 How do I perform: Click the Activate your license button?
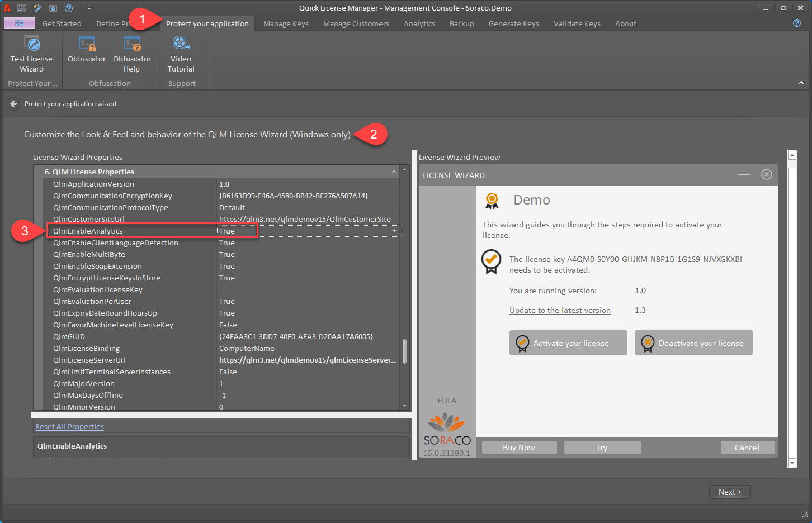pyautogui.click(x=568, y=343)
